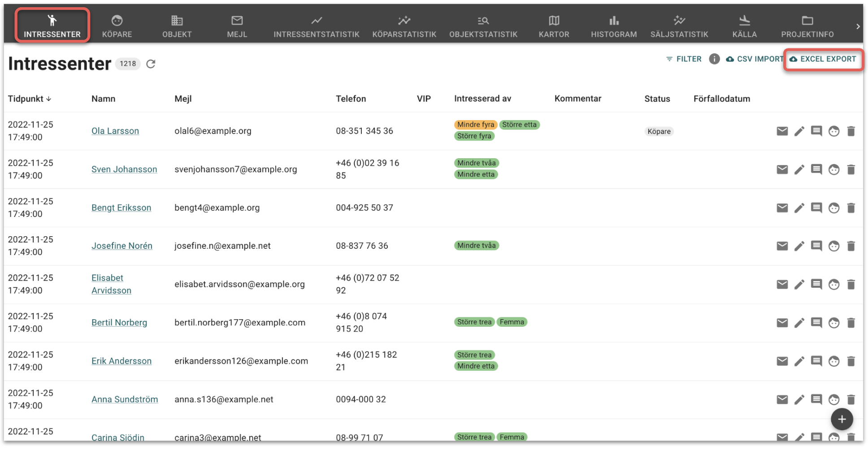This screenshot has width=868, height=450.
Task: Click face icon in Josefine Norén row
Action: pos(833,246)
